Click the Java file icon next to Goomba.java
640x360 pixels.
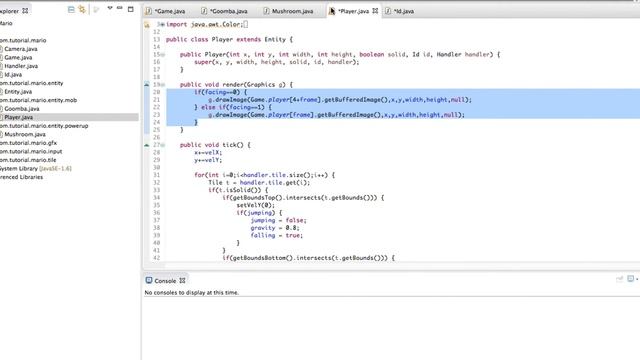pyautogui.click(x=1, y=109)
